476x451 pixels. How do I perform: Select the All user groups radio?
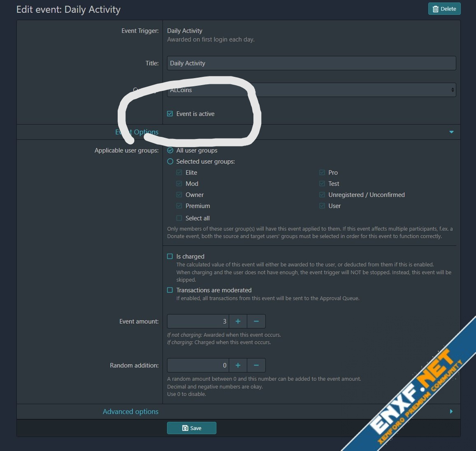click(170, 150)
